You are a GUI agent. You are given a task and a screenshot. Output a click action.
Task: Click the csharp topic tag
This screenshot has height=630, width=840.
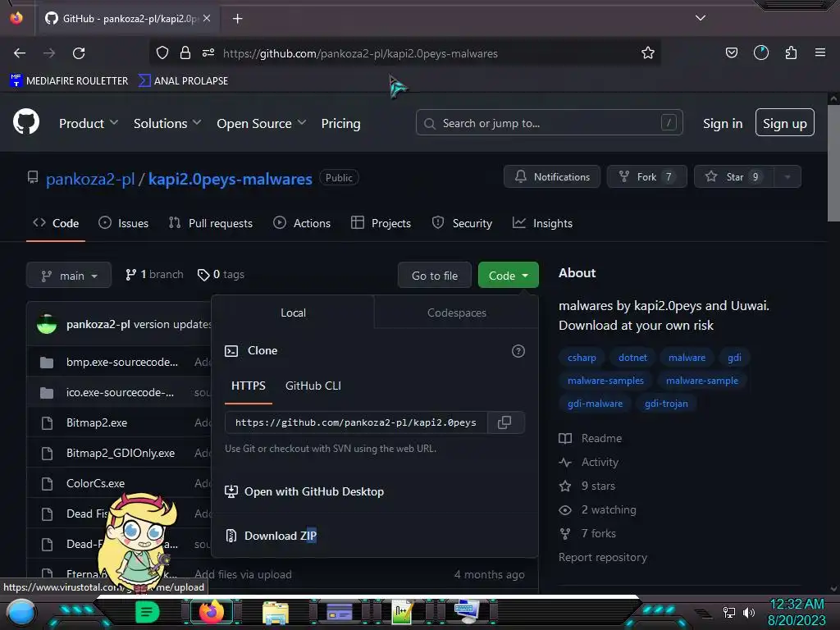(x=582, y=358)
